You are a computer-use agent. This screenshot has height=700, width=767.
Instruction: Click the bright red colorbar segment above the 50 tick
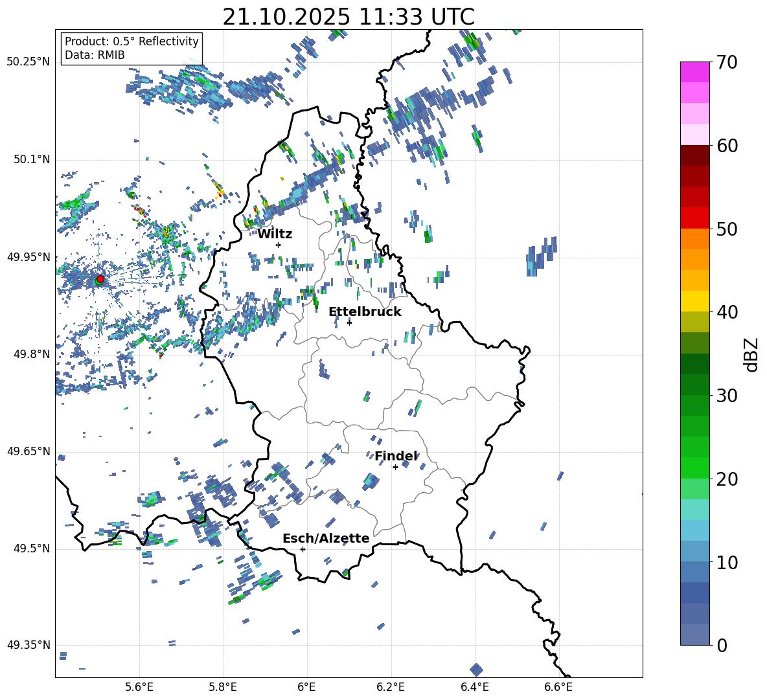point(694,218)
